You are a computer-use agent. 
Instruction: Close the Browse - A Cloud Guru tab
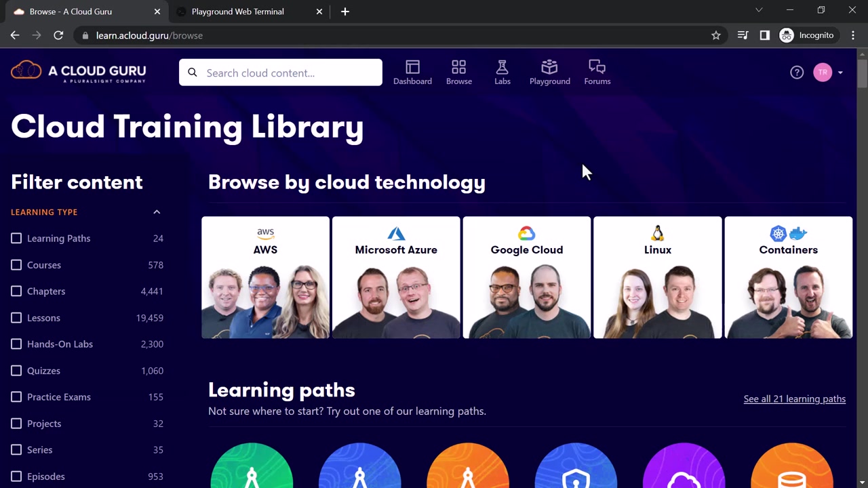[157, 12]
